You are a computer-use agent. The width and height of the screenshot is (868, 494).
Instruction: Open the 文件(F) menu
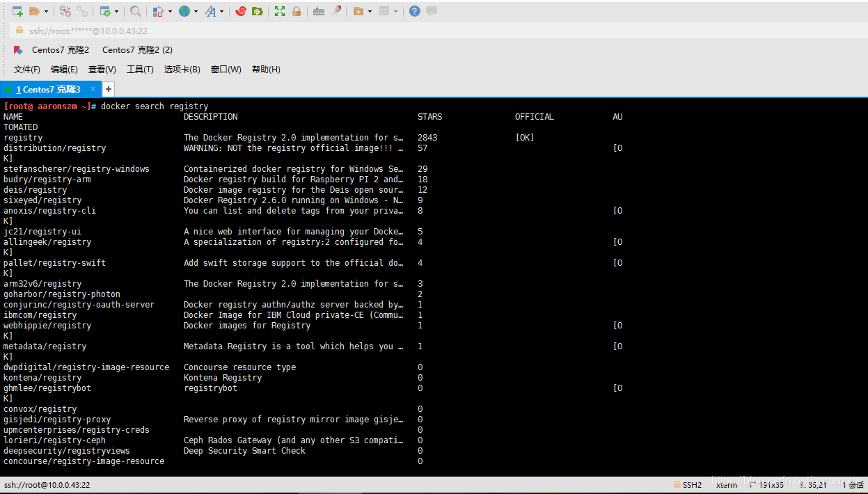click(27, 70)
